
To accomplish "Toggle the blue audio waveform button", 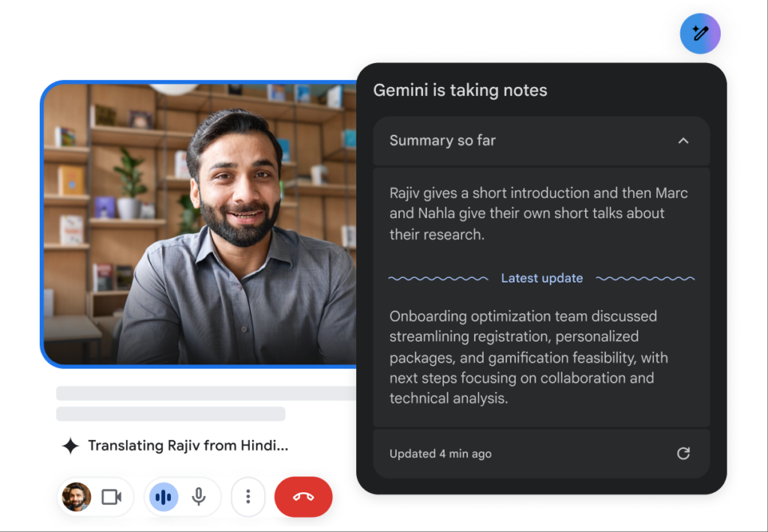I will (x=163, y=497).
